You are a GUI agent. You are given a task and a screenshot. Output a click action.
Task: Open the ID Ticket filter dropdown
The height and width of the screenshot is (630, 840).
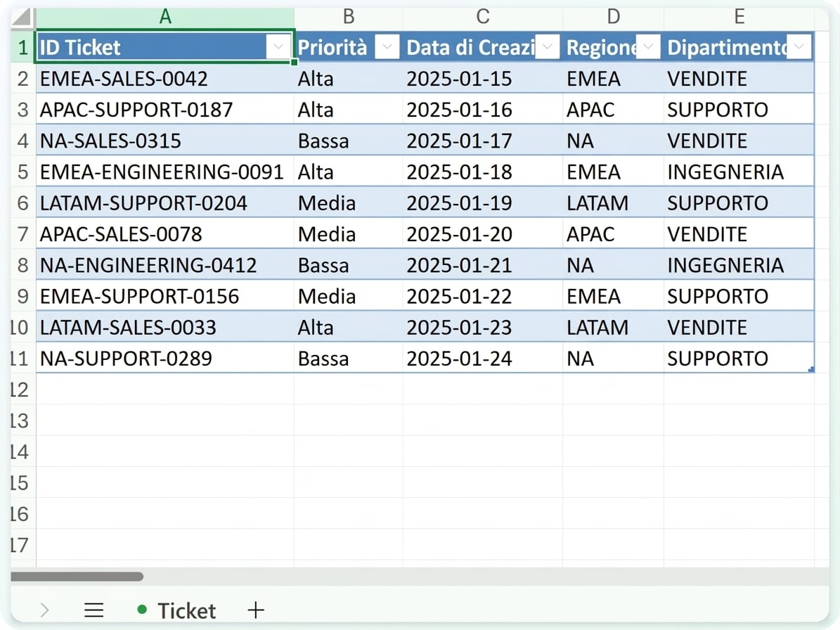[278, 47]
